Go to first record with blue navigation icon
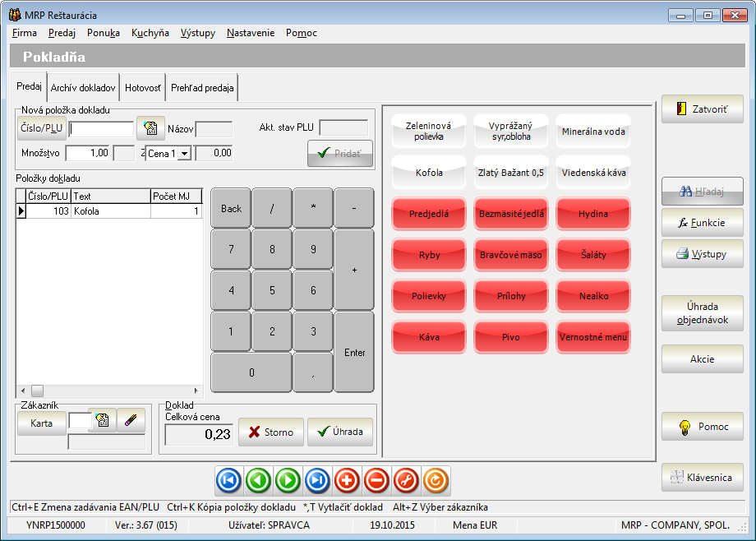The width and height of the screenshot is (756, 541). click(x=228, y=480)
